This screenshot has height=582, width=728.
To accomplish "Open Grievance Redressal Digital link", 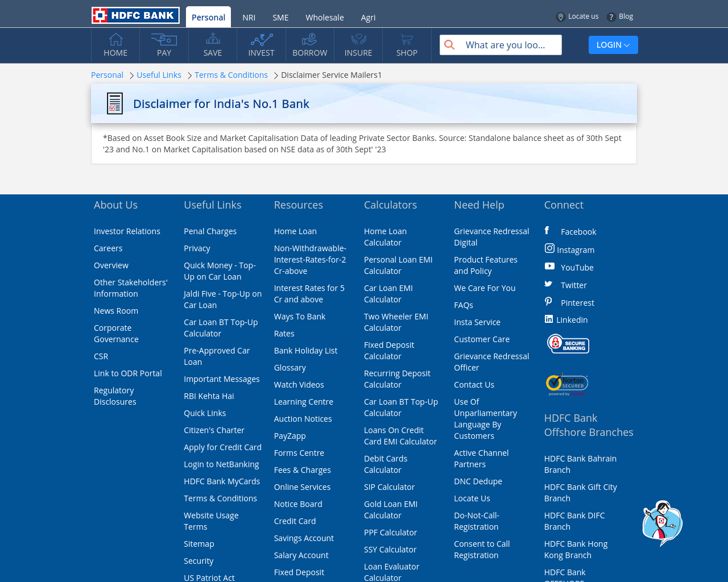I will (x=491, y=237).
